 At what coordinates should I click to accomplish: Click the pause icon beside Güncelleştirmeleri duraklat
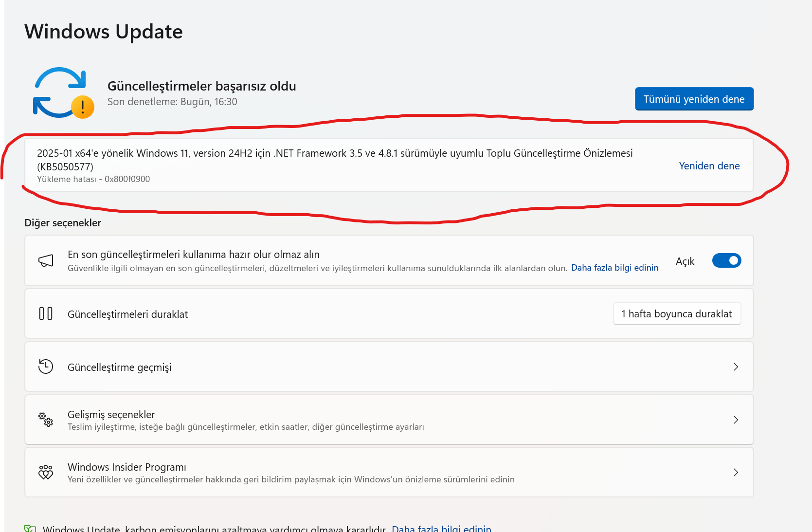(x=46, y=313)
